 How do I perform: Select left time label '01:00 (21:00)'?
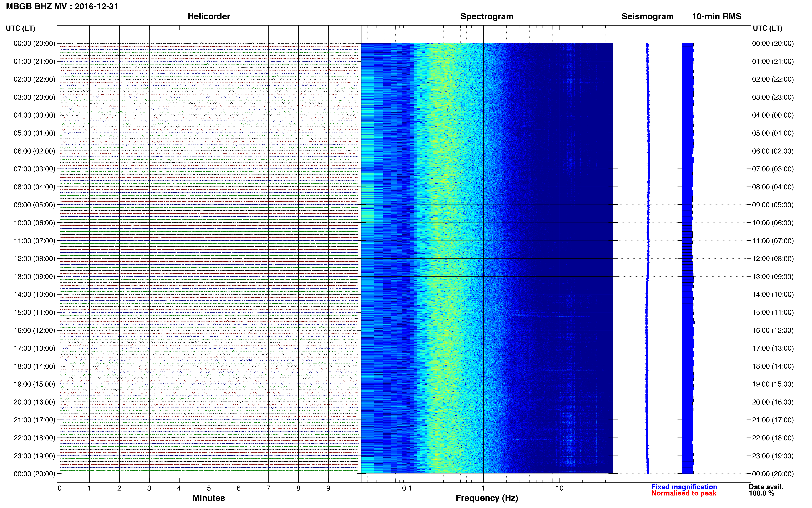pos(34,62)
